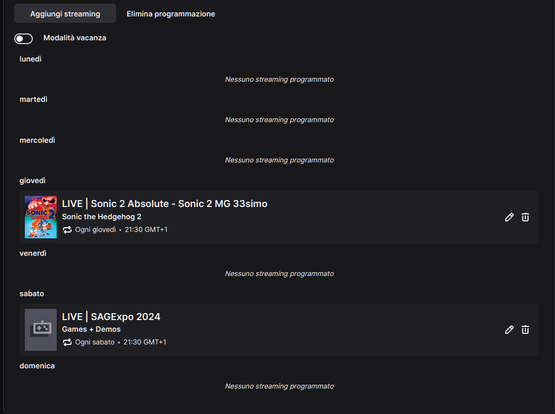Viewport: 555px width, 414px height.
Task: Click the Aggiungi streaming button
Action: (65, 14)
